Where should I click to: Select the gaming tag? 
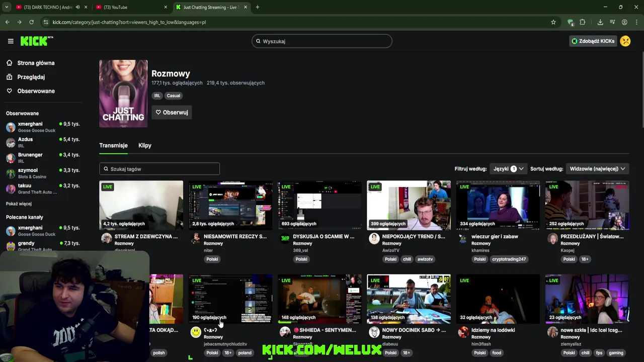point(616,352)
